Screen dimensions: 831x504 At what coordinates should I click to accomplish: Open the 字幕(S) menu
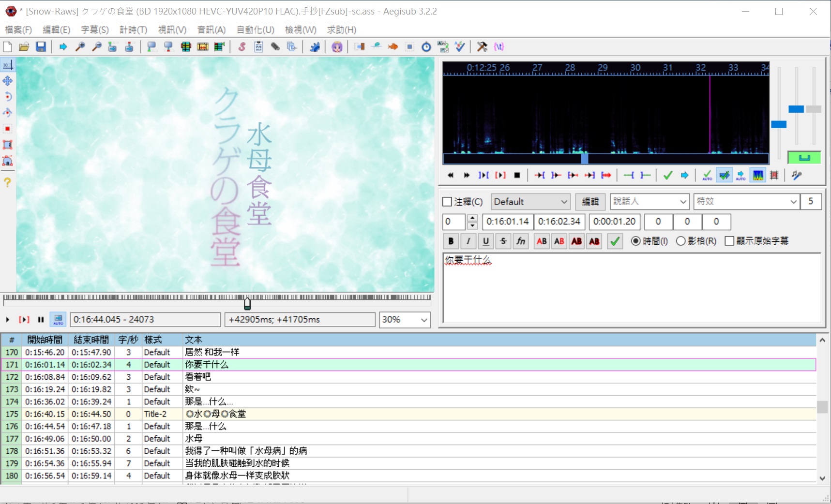pos(95,30)
